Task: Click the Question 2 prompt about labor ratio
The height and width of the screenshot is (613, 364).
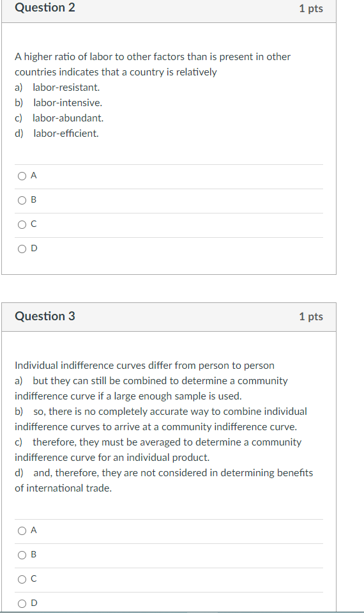Action: [x=153, y=65]
